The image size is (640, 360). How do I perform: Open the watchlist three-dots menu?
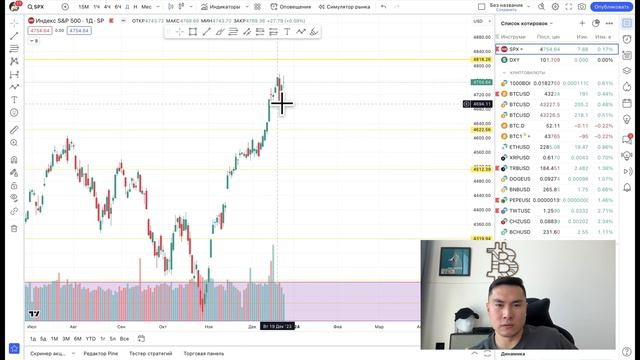[x=609, y=23]
